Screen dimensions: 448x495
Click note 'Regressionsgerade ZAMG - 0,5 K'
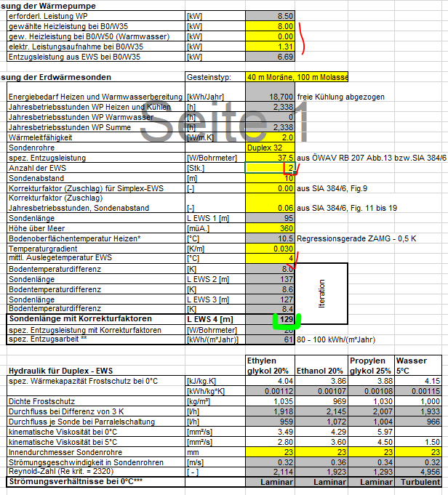(356, 238)
